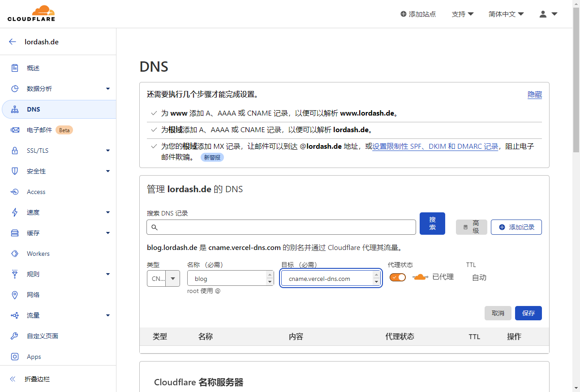Expand the 速度 section arrow
Screen dimensions: 580x392
[x=108, y=212]
